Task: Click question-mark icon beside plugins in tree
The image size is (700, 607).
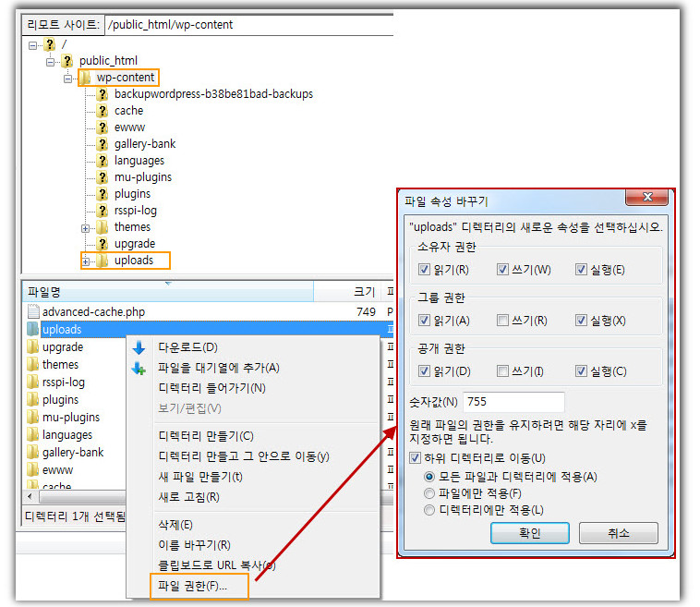Action: tap(103, 194)
